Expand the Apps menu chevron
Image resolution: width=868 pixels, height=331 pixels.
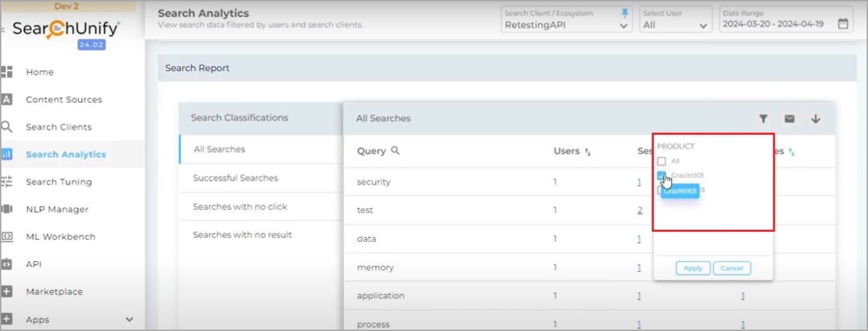130,320
